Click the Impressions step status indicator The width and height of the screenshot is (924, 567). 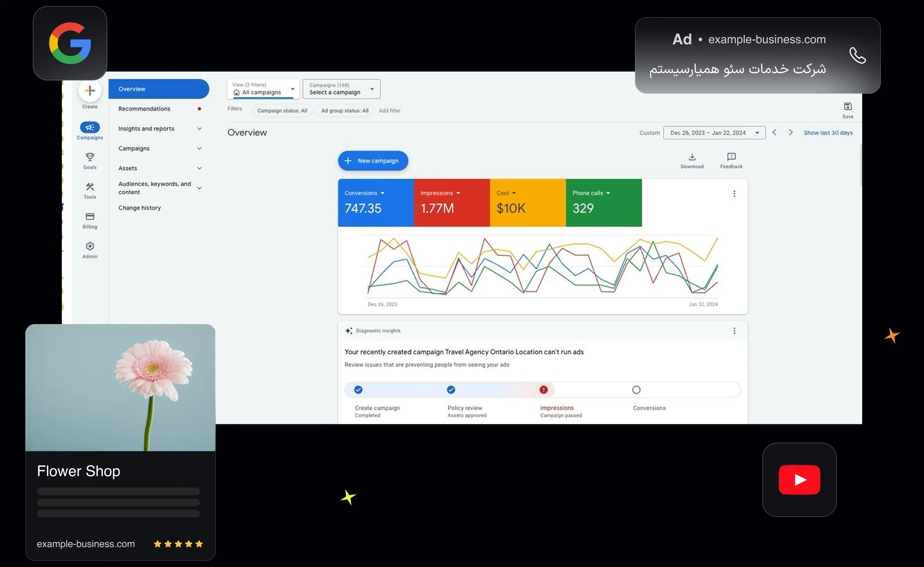click(x=543, y=390)
